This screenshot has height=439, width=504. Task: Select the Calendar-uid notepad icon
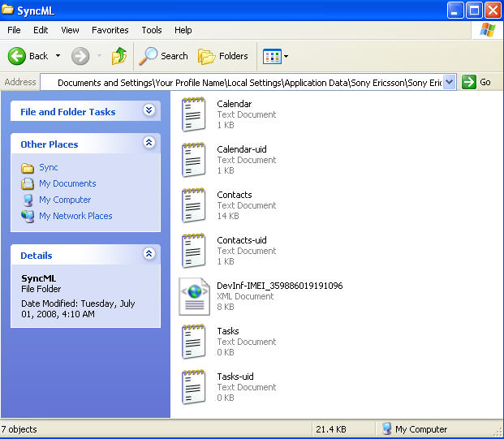tap(194, 160)
